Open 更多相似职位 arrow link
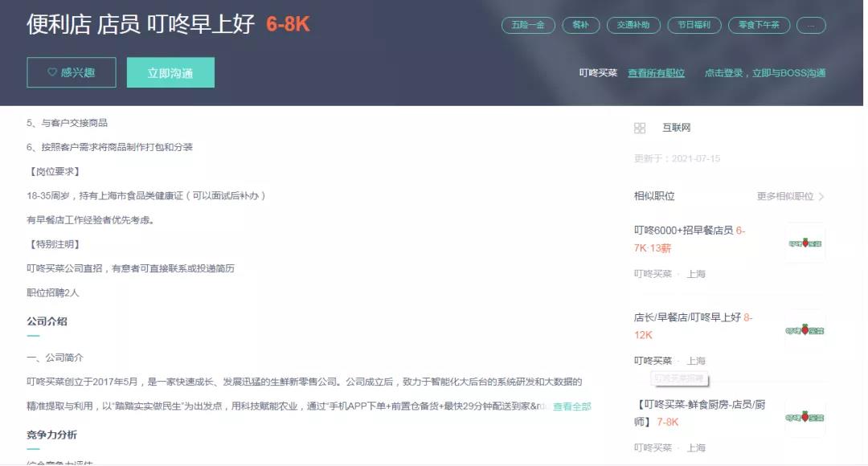The image size is (868, 466). (x=790, y=196)
